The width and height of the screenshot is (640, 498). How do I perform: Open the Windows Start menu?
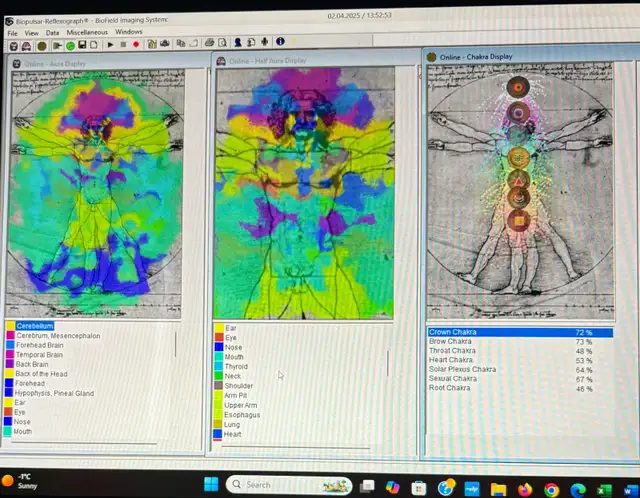(x=211, y=485)
